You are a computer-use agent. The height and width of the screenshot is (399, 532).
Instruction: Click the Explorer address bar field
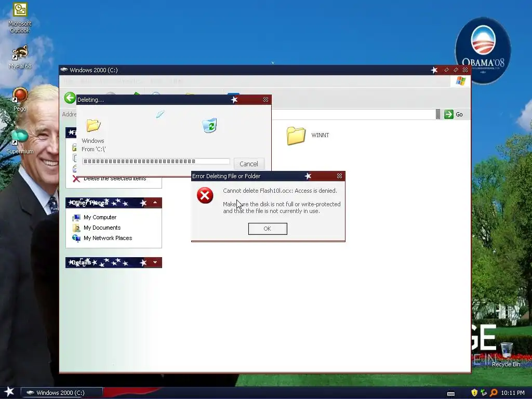353,114
